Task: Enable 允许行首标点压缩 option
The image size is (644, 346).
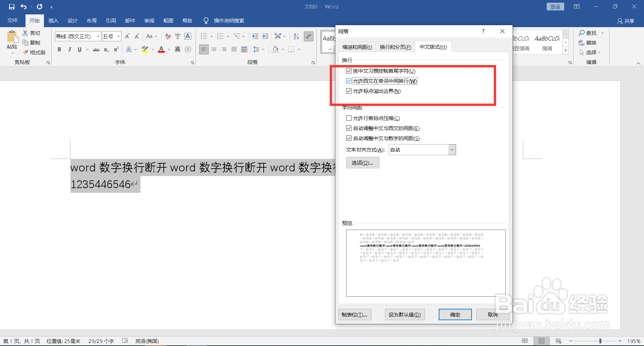Action: click(349, 118)
